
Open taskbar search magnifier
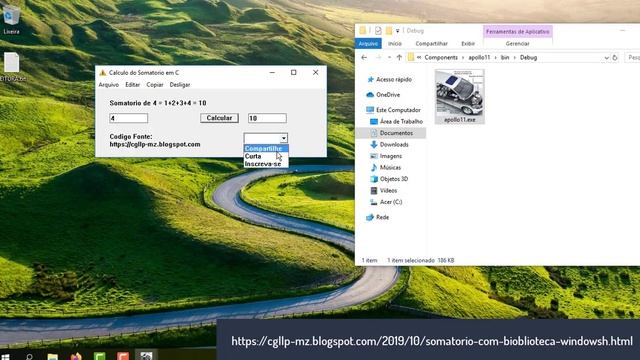point(29,357)
